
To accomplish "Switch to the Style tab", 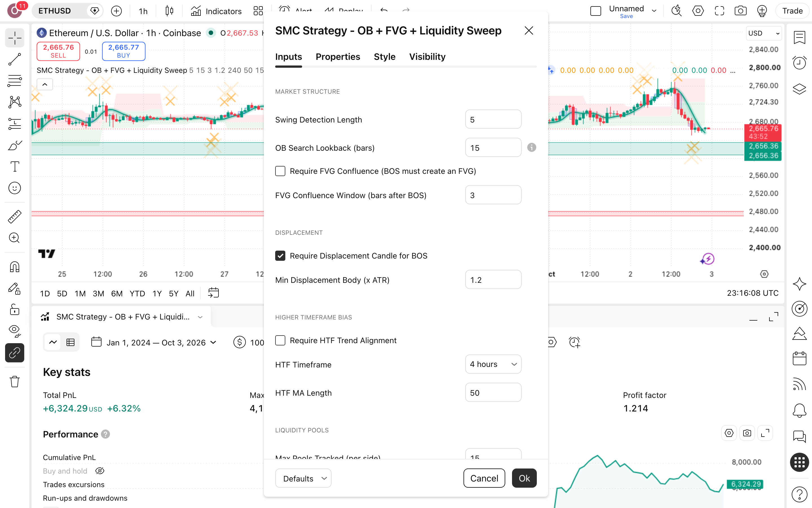I will click(385, 57).
